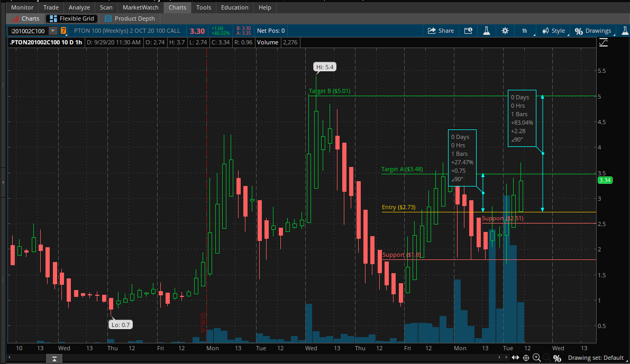Click the small left scroll arrow near bottom-right
630x364 pixels.
coord(499,357)
